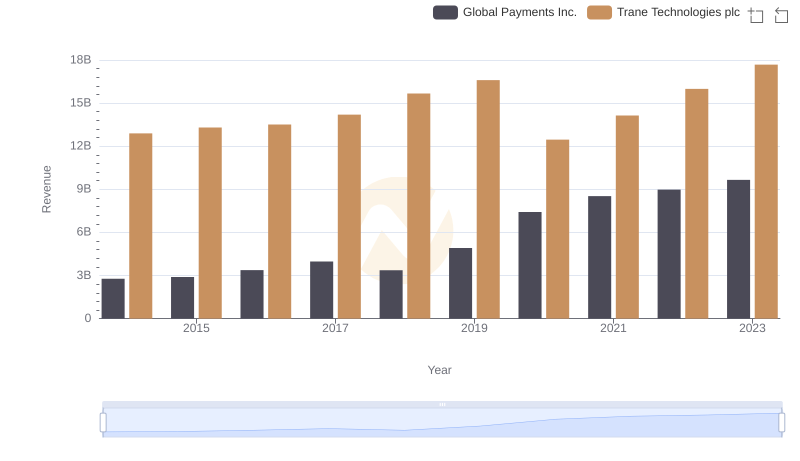Click the 2019 x-axis label
This screenshot has width=800, height=461.
(474, 328)
